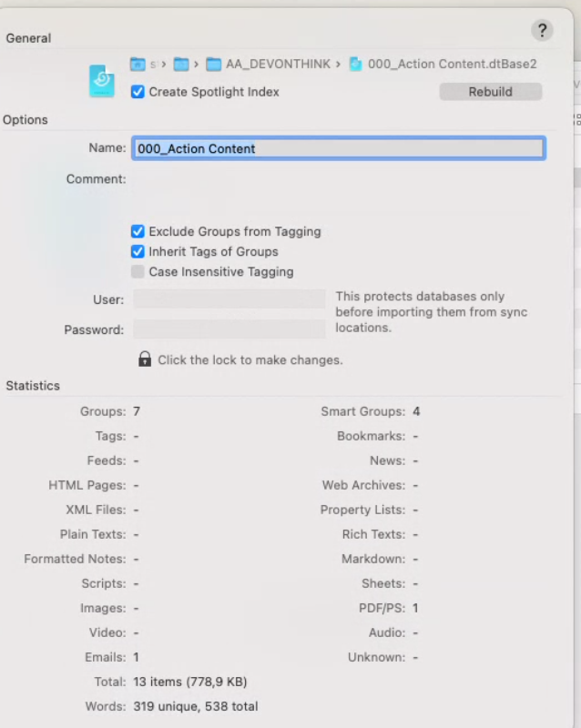Click the Total 13 items statistic
This screenshot has height=728, width=581.
(x=189, y=682)
